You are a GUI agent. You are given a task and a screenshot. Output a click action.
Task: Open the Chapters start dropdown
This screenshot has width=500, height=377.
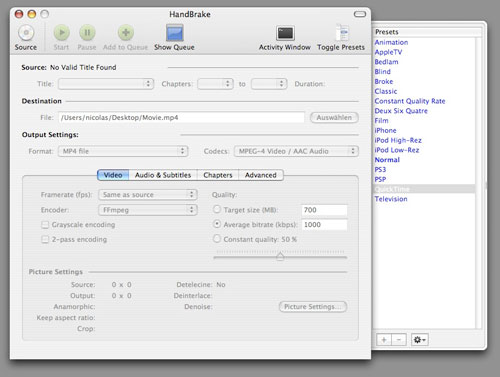[215, 84]
